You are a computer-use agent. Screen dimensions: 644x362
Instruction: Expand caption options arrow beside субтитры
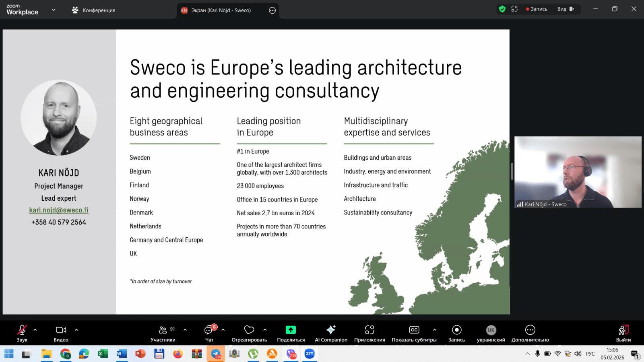[435, 330]
